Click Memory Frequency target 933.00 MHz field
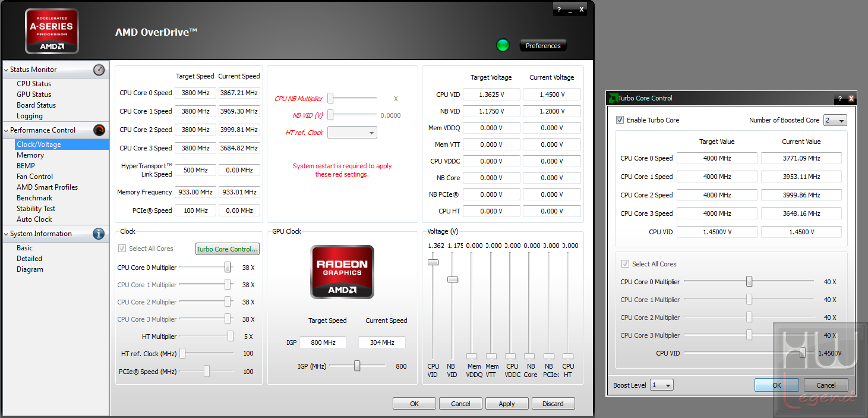This screenshot has height=418, width=868. [x=195, y=192]
